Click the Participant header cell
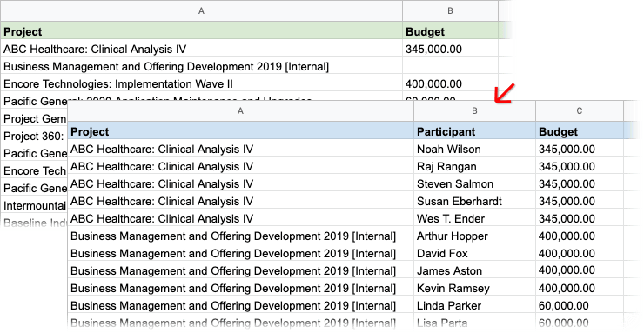 pyautogui.click(x=474, y=131)
